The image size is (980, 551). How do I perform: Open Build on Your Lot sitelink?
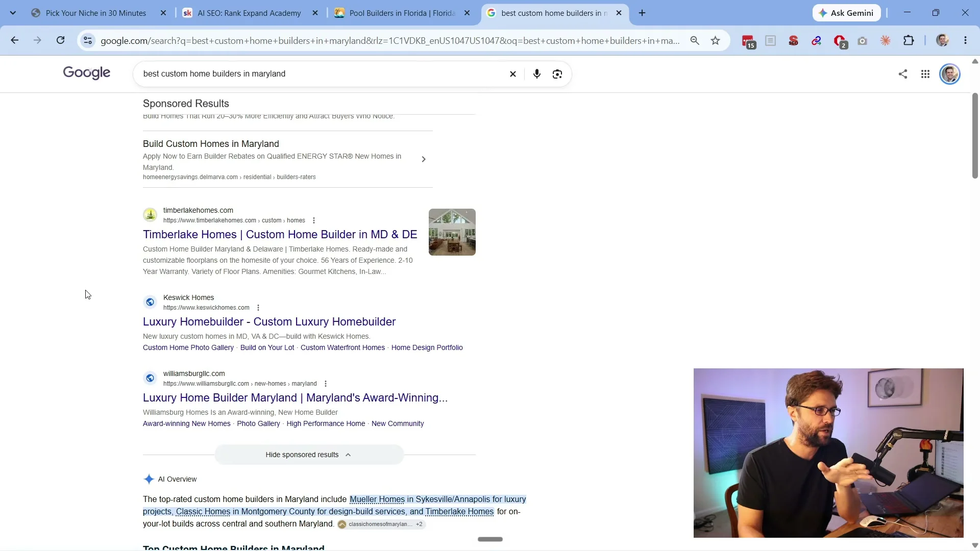pyautogui.click(x=267, y=347)
